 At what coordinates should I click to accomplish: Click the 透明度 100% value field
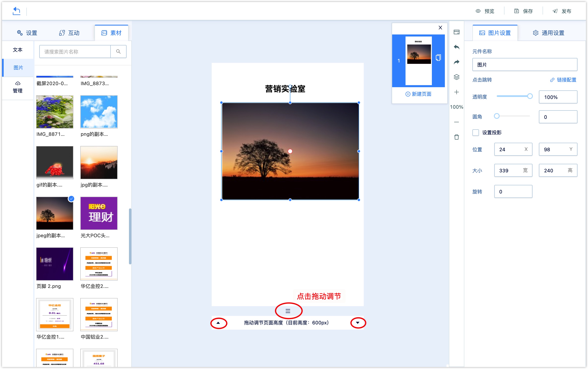click(x=558, y=97)
